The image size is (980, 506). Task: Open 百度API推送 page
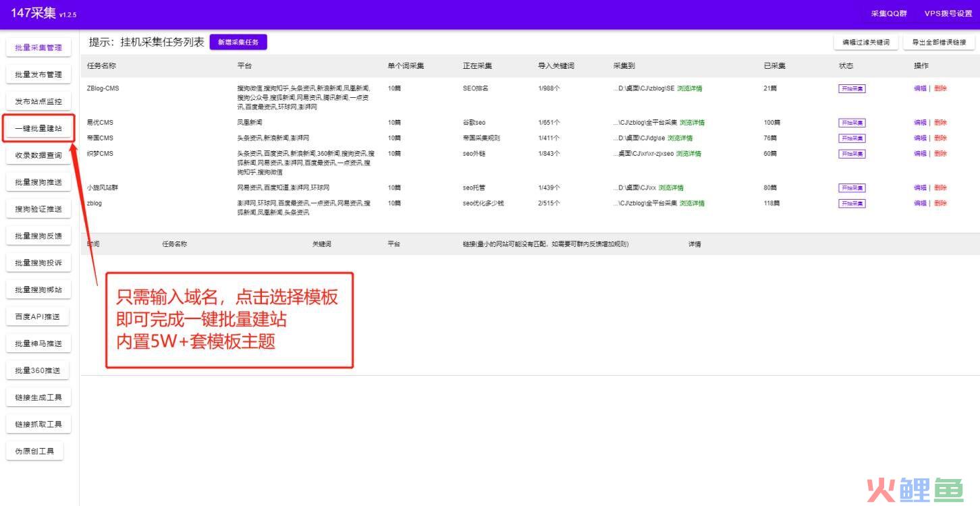click(x=38, y=316)
